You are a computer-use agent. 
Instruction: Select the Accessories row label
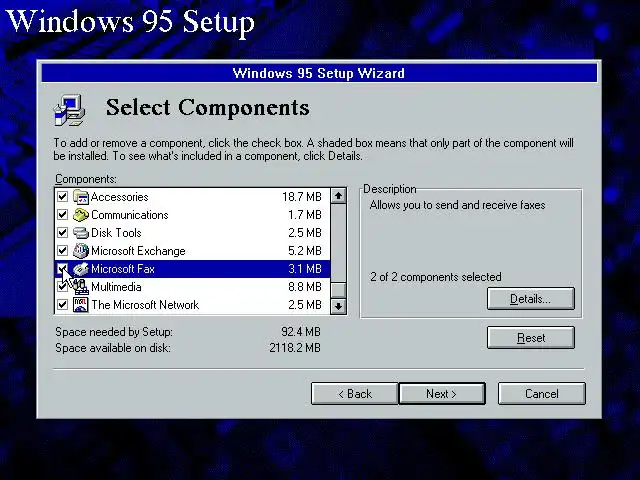point(120,197)
